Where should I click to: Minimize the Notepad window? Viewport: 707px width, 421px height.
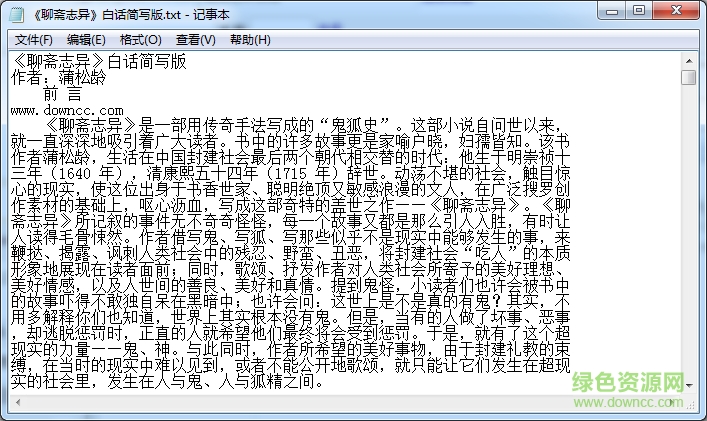point(612,11)
